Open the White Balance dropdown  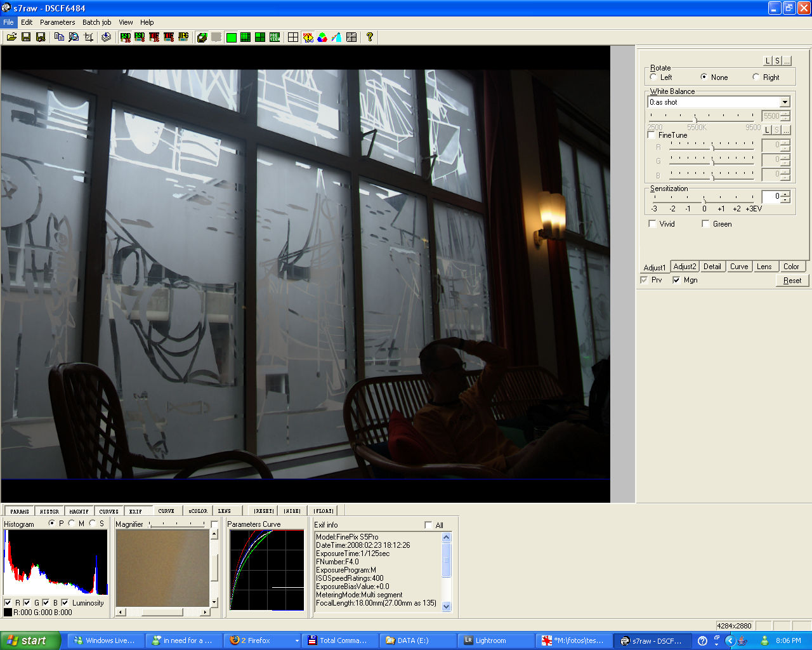coord(785,102)
